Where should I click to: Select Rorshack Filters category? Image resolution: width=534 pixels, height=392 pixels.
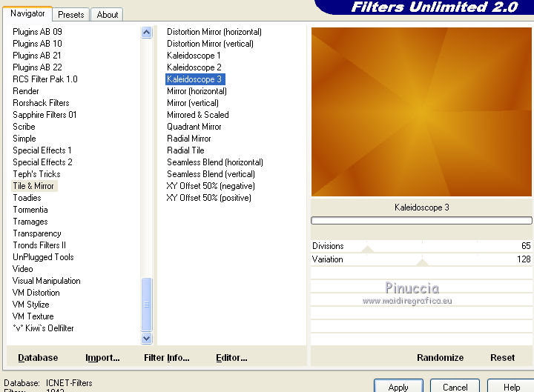tap(41, 103)
